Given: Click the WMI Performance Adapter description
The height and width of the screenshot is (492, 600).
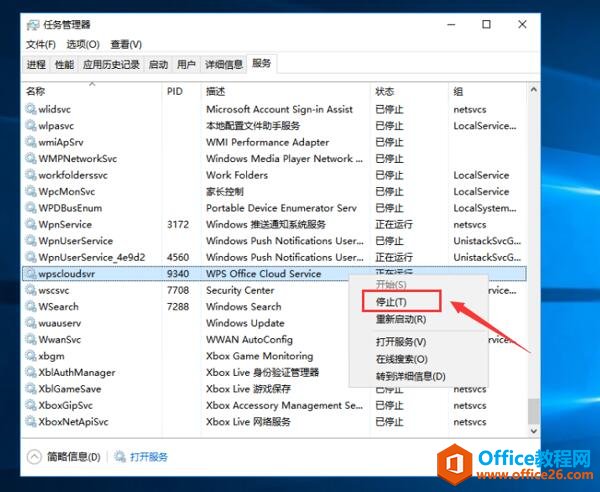Looking at the screenshot, I should (x=267, y=142).
